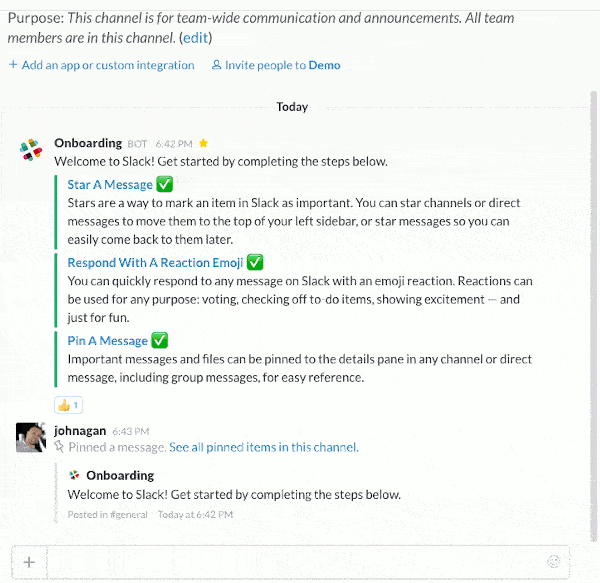The height and width of the screenshot is (583, 600).
Task: Click the pin icon beside Pinned a message
Action: point(59,446)
